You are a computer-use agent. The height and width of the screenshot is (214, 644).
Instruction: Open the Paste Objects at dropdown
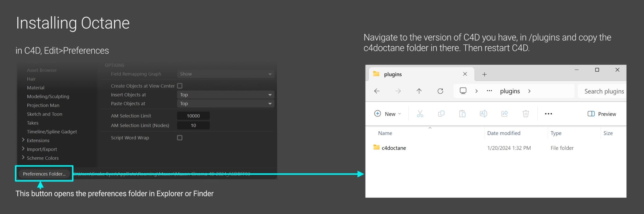pyautogui.click(x=225, y=104)
